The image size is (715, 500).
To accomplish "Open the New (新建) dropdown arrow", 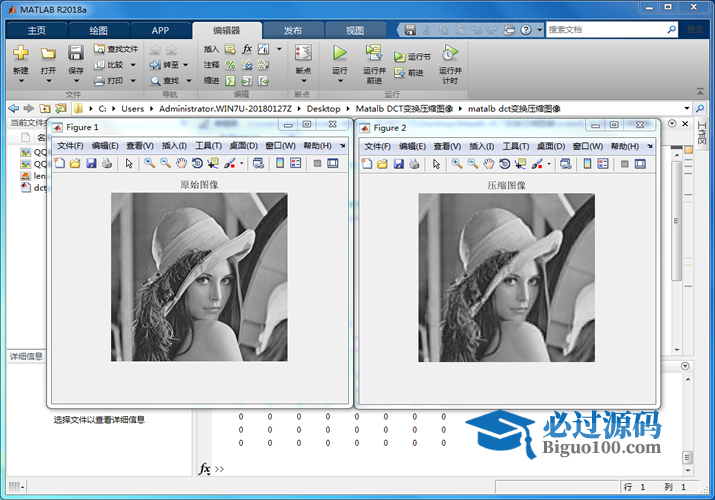I will tap(21, 81).
